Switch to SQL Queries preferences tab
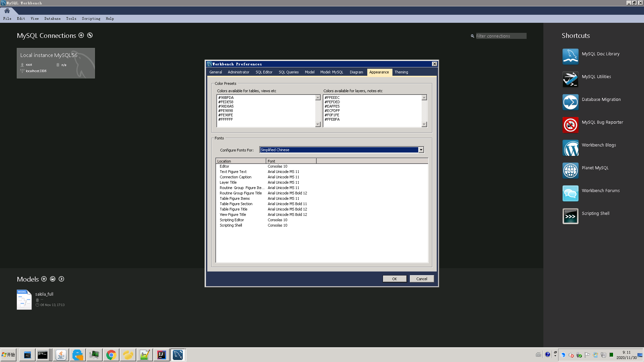This screenshot has height=362, width=644. [x=288, y=72]
